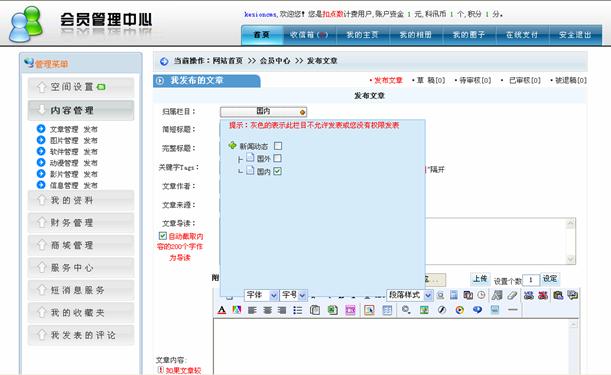Screen dimensions: 611x375
Task: Click the font color A icon
Action: (222, 310)
